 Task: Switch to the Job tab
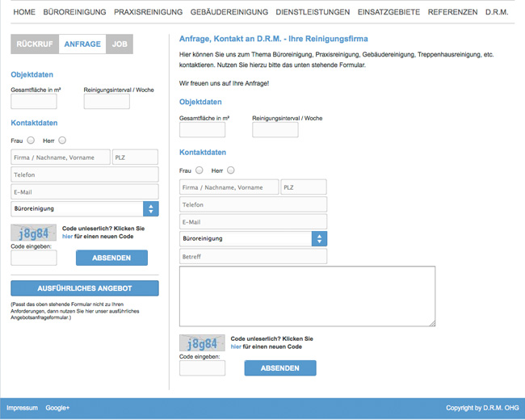point(120,44)
